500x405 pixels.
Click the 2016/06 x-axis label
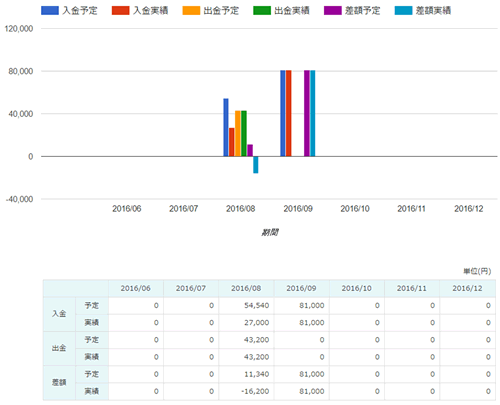127,209
